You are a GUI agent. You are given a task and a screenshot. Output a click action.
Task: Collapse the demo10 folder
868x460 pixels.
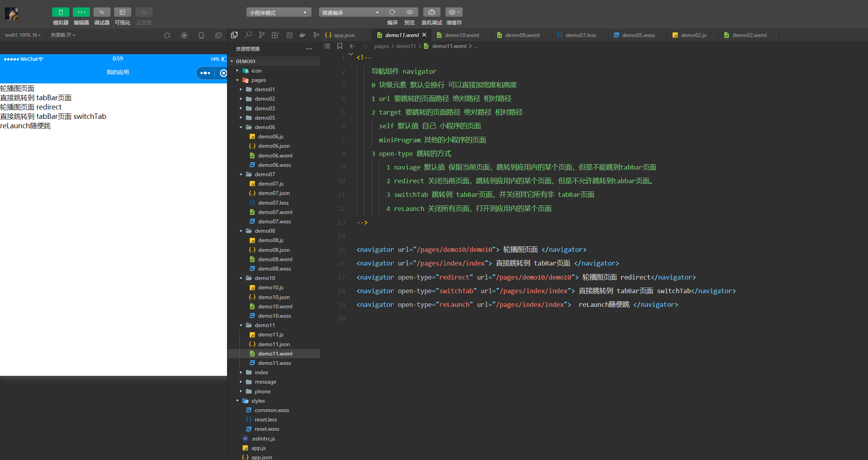(241, 278)
